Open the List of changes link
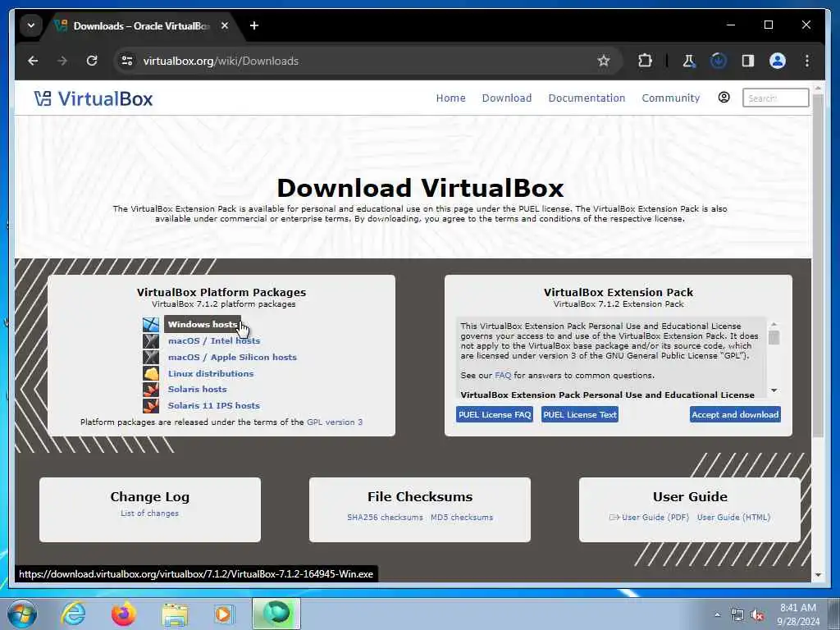The height and width of the screenshot is (630, 840). (149, 514)
